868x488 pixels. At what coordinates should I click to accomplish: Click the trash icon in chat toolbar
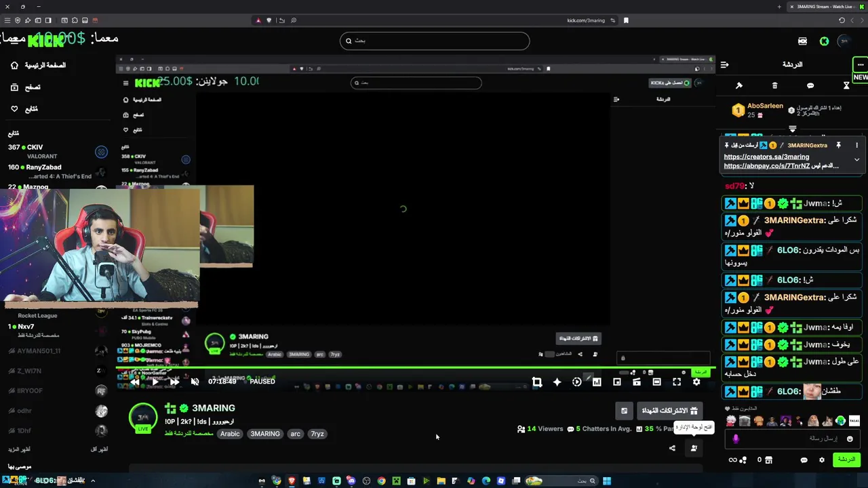[774, 86]
